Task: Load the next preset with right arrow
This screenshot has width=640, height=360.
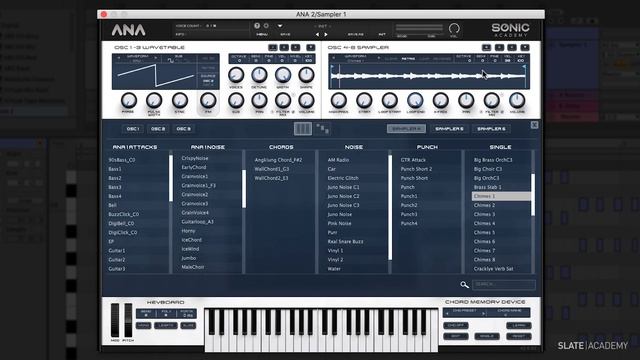Action: pos(326,35)
